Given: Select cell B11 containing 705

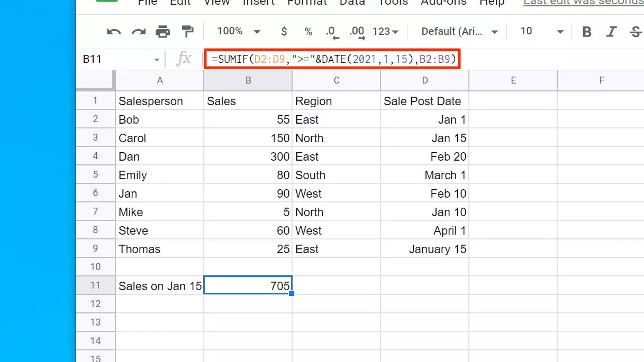Looking at the screenshot, I should (x=248, y=286).
